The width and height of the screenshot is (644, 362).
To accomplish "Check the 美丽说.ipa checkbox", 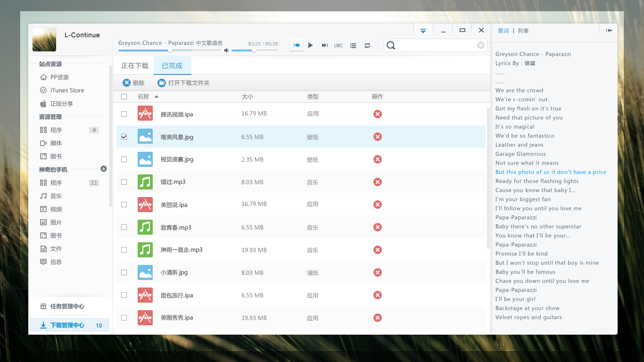I will (124, 205).
